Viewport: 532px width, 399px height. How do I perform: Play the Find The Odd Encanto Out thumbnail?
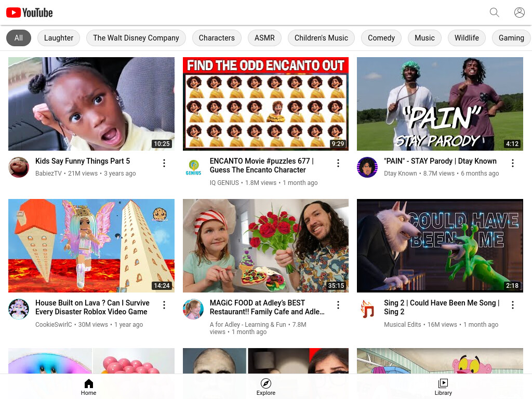[265, 104]
